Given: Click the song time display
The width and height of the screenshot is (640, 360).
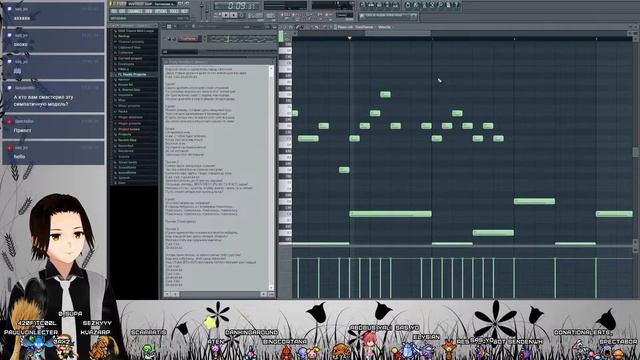Looking at the screenshot, I should [x=236, y=6].
